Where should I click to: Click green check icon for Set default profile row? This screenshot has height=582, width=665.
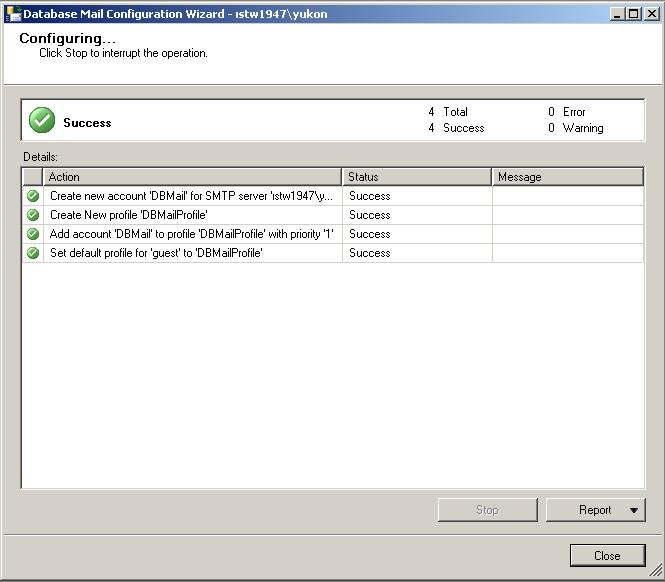pos(33,253)
